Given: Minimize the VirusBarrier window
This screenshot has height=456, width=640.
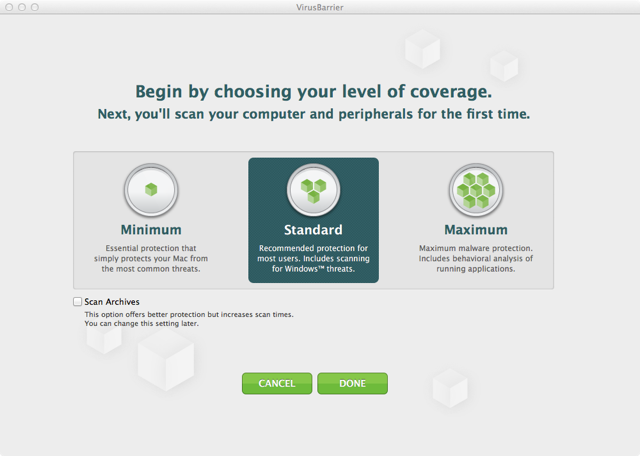Looking at the screenshot, I should 22,7.
